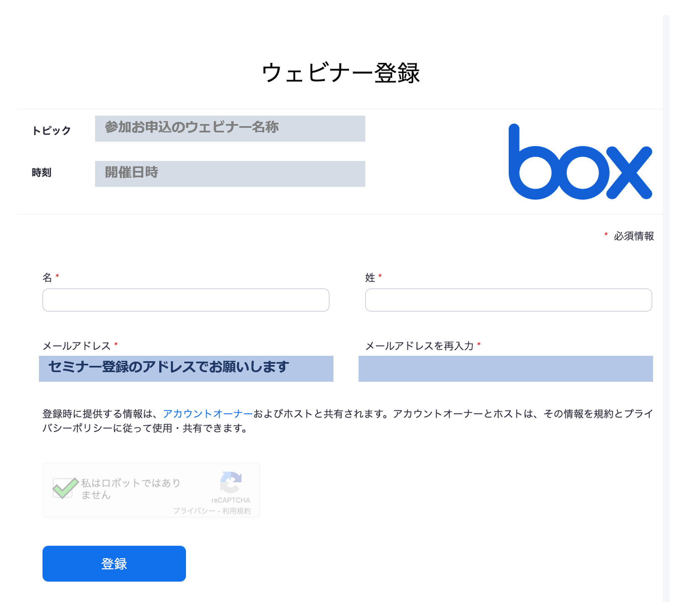Click the reCAPTCHA logo icon
674x616 pixels.
pos(231,482)
